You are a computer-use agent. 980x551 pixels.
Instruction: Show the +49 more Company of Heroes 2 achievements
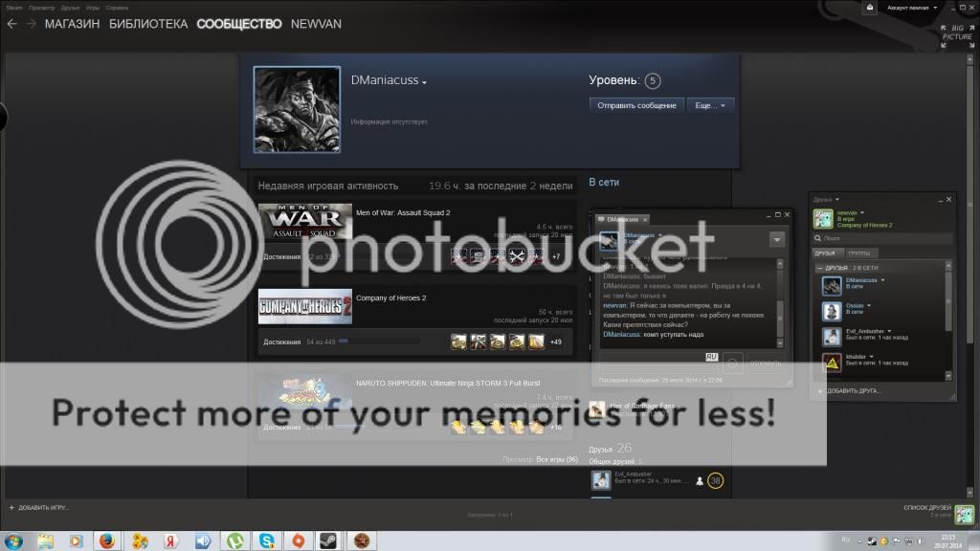point(556,342)
